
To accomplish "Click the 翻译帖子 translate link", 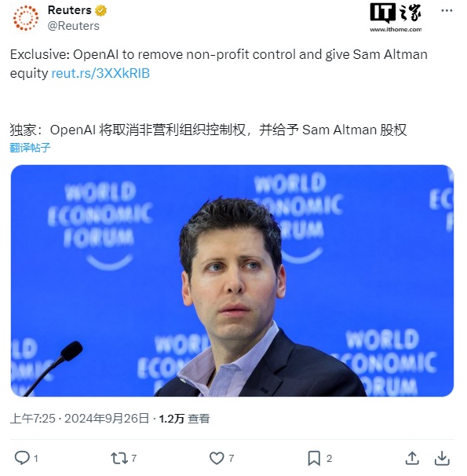I will [x=30, y=148].
